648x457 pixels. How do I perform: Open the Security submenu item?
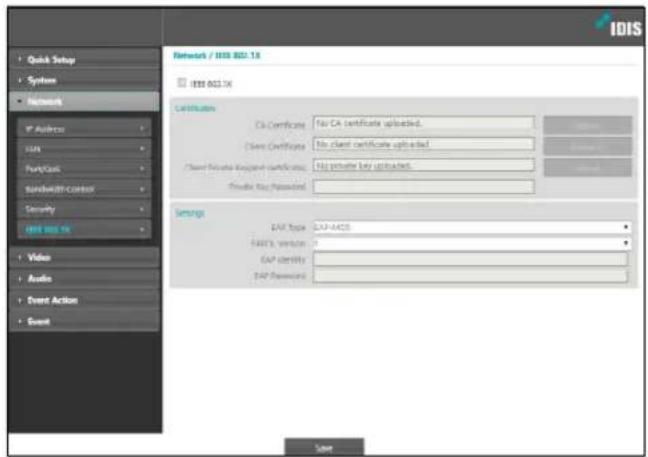(x=84, y=209)
